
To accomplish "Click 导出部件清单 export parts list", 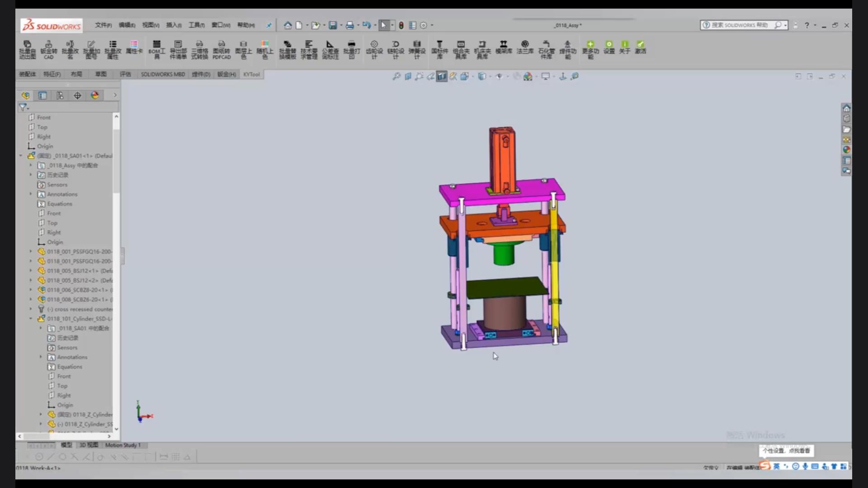I will click(x=178, y=49).
